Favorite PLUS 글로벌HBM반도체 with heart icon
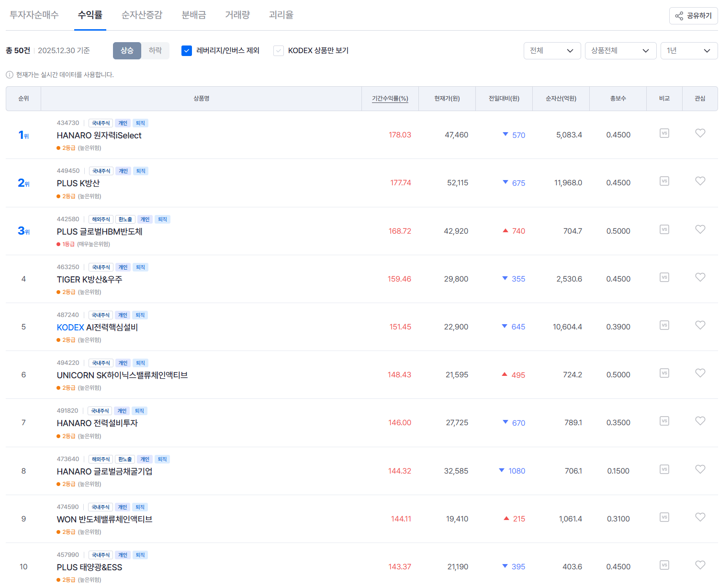Screen dimensions: 719x588 [700, 229]
